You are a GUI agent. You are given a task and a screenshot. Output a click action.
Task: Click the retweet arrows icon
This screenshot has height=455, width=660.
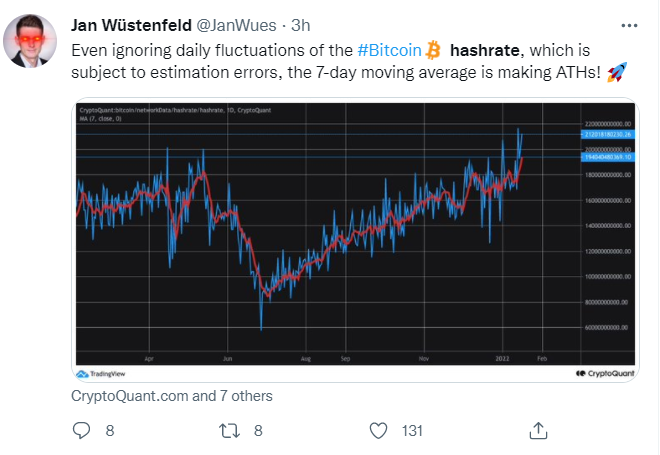pyautogui.click(x=229, y=431)
